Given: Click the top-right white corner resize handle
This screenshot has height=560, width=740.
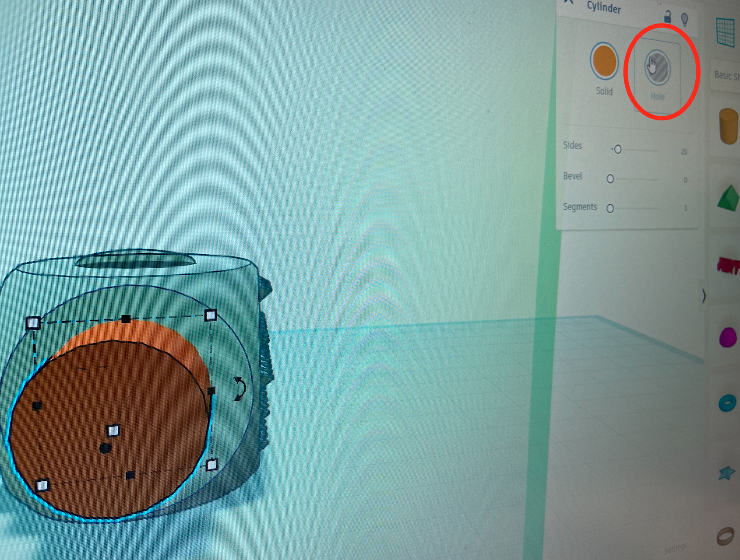Looking at the screenshot, I should coord(211,315).
